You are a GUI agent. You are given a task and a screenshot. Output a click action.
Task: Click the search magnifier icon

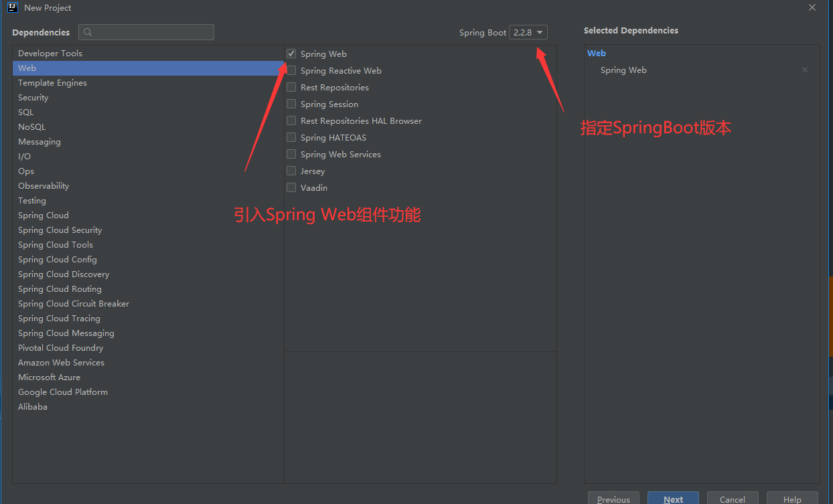tap(87, 32)
